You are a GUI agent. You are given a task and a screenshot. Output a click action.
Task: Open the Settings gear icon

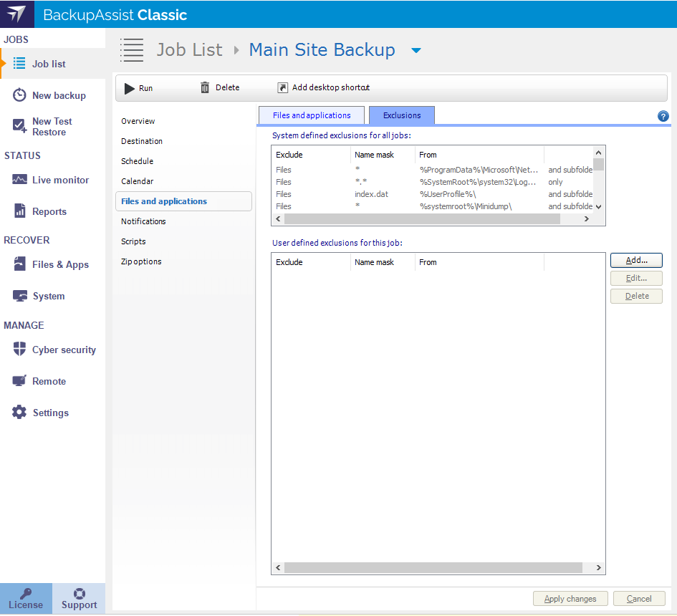pos(19,413)
